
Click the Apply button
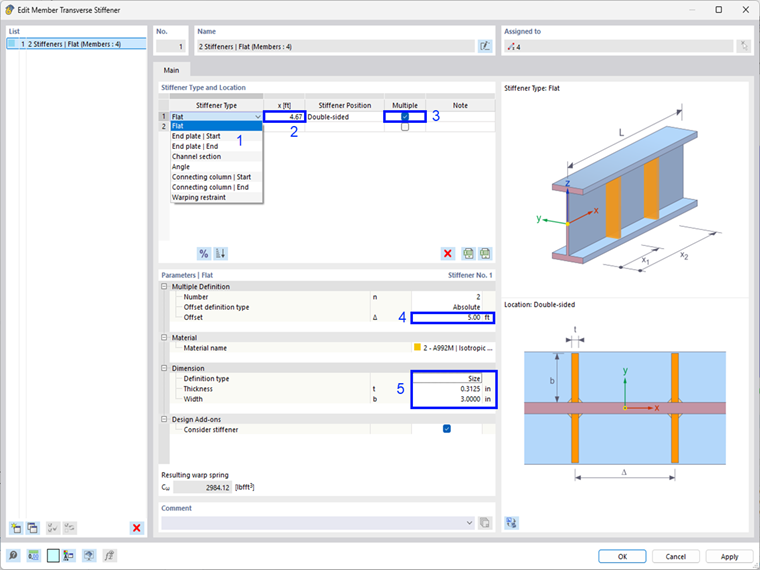tap(729, 556)
